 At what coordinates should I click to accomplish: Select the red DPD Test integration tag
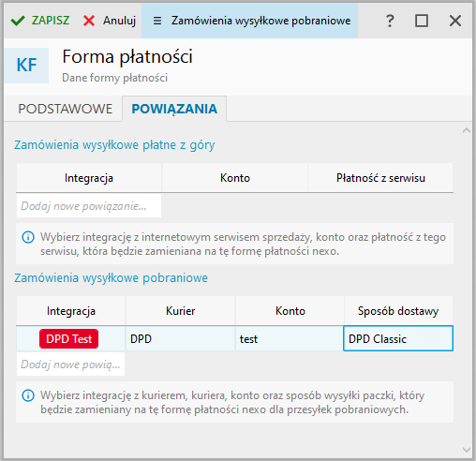click(68, 338)
